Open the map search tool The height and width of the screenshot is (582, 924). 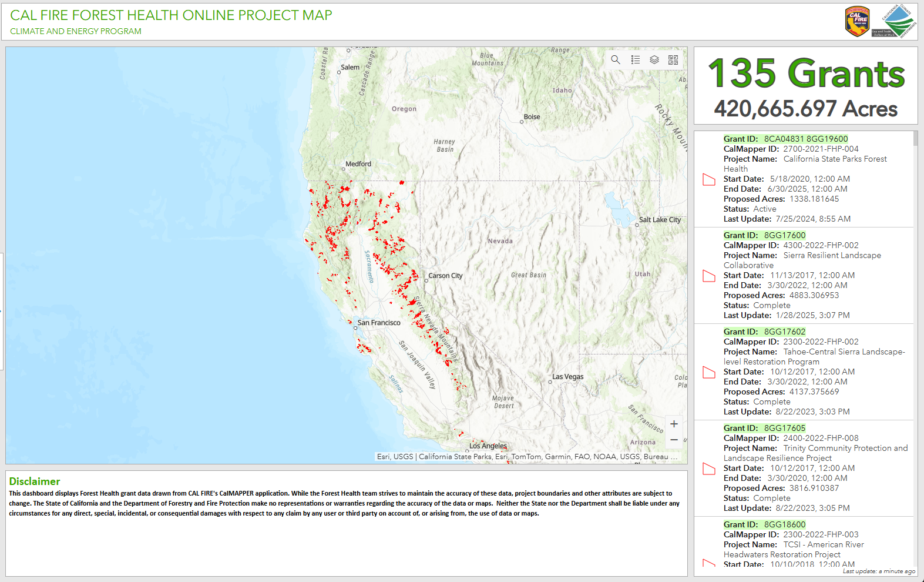tap(616, 59)
